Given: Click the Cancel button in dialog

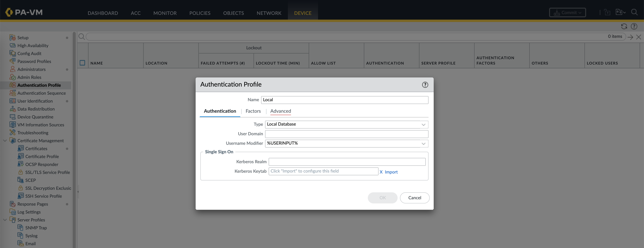Looking at the screenshot, I should [x=414, y=198].
